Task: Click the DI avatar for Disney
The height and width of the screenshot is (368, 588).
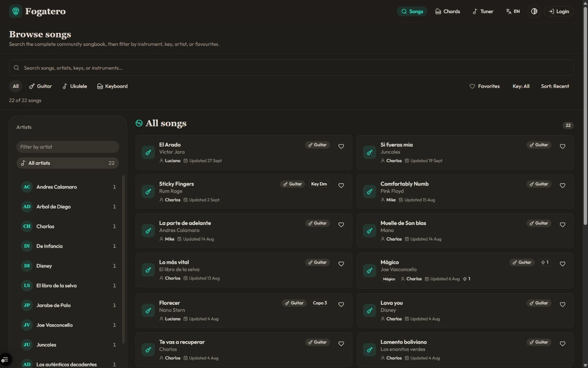Action: pyautogui.click(x=27, y=266)
